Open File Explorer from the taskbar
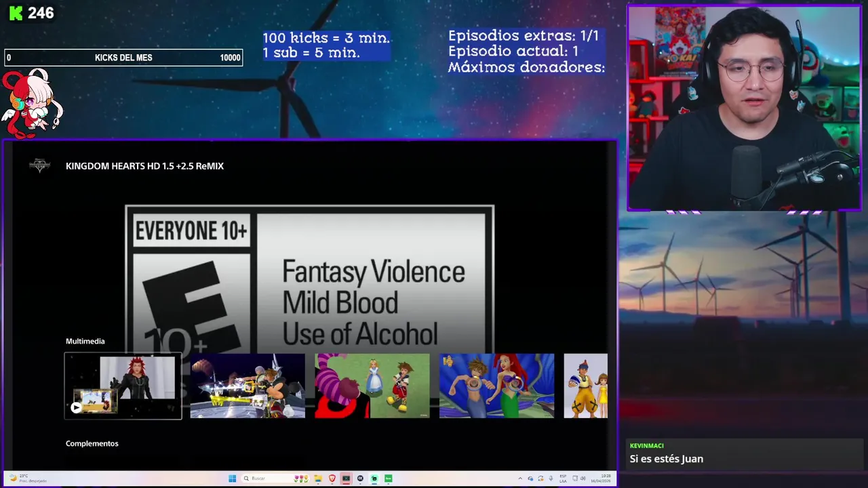 tap(317, 479)
